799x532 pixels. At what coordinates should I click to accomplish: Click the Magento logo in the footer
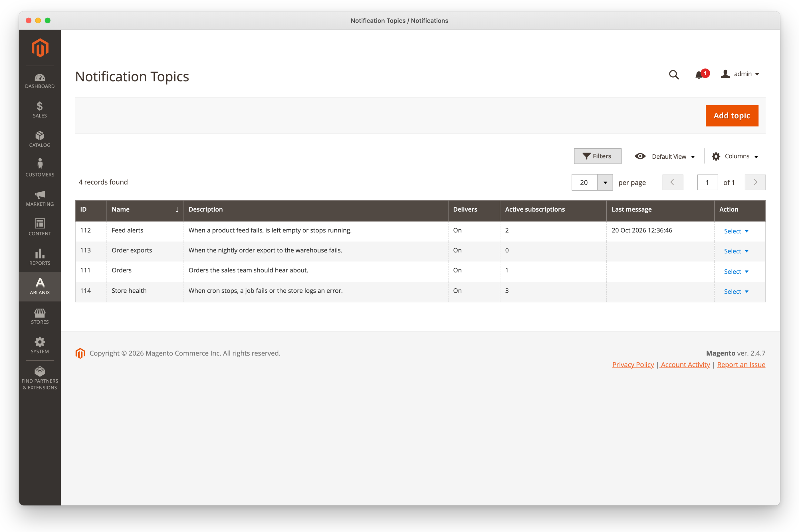click(x=80, y=353)
